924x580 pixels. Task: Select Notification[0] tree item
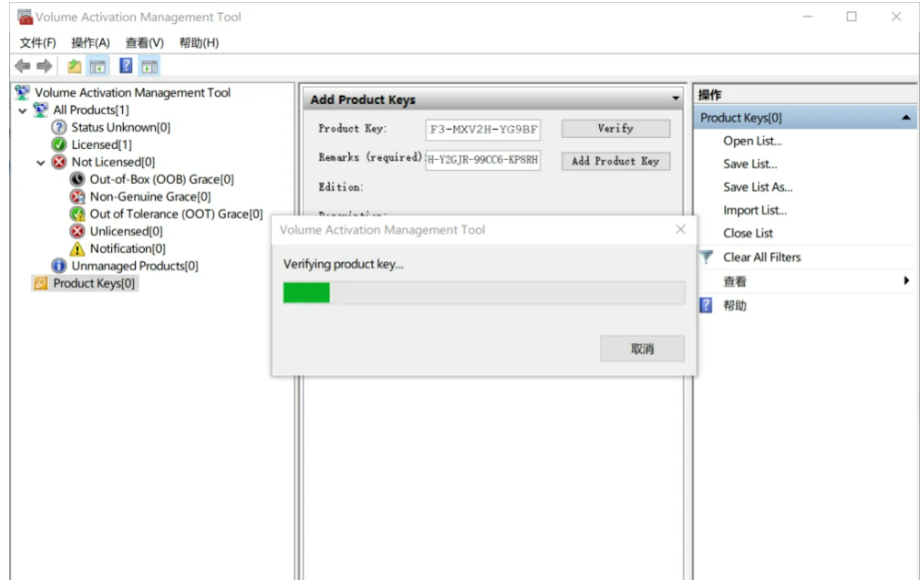(x=127, y=249)
